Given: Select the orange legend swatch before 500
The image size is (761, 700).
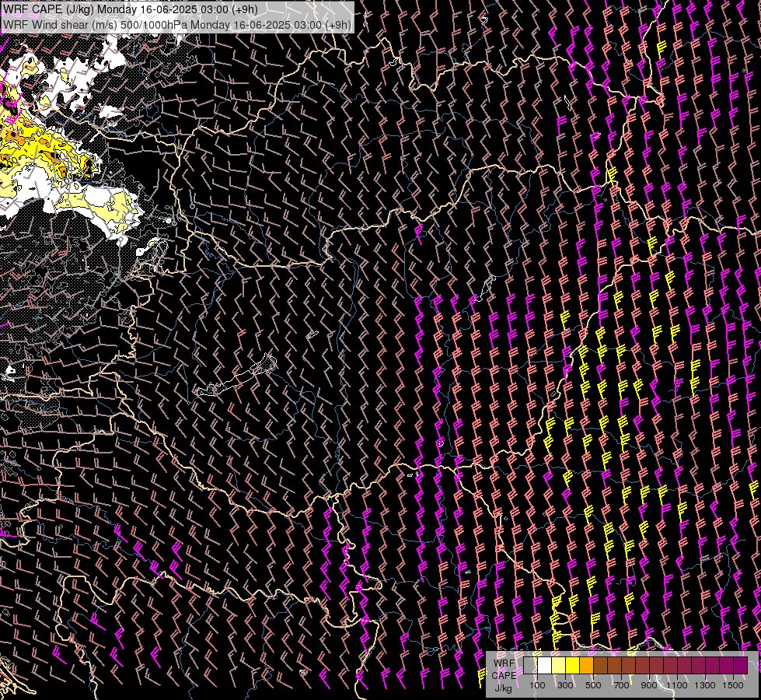Looking at the screenshot, I should click(x=586, y=665).
